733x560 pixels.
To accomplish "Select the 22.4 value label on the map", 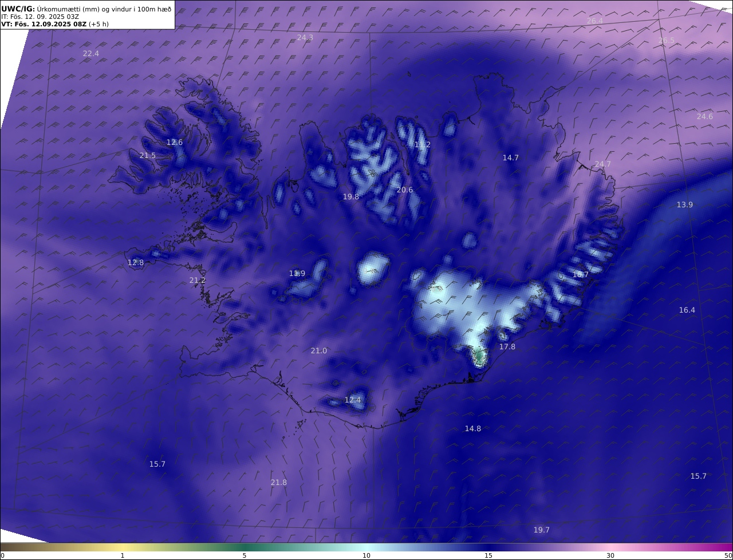I will tap(91, 53).
